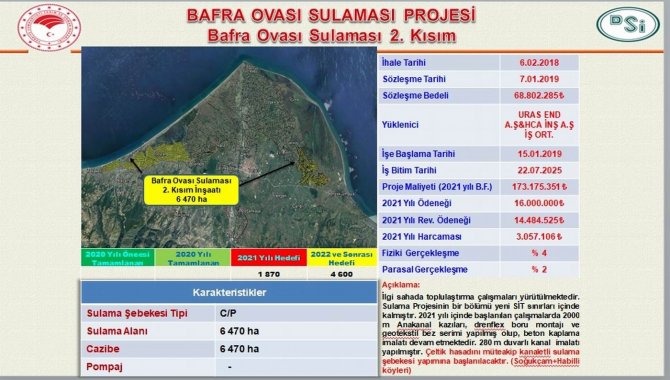The image size is (670, 380).
Task: Click the 'Pompaj' row label
Action: (x=104, y=367)
